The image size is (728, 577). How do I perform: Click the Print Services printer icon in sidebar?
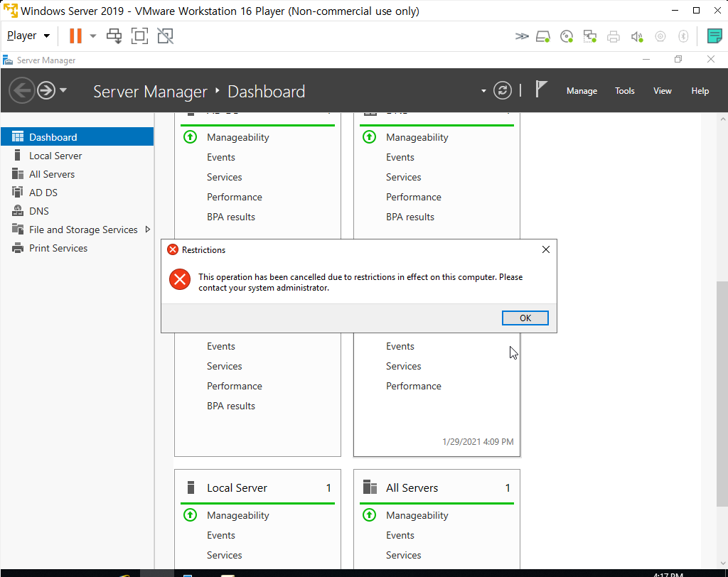point(18,248)
